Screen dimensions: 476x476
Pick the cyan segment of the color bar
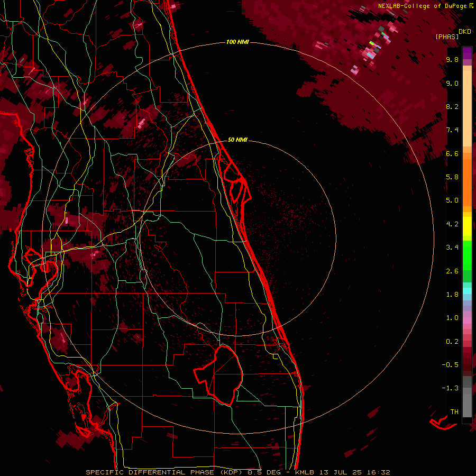[467, 291]
